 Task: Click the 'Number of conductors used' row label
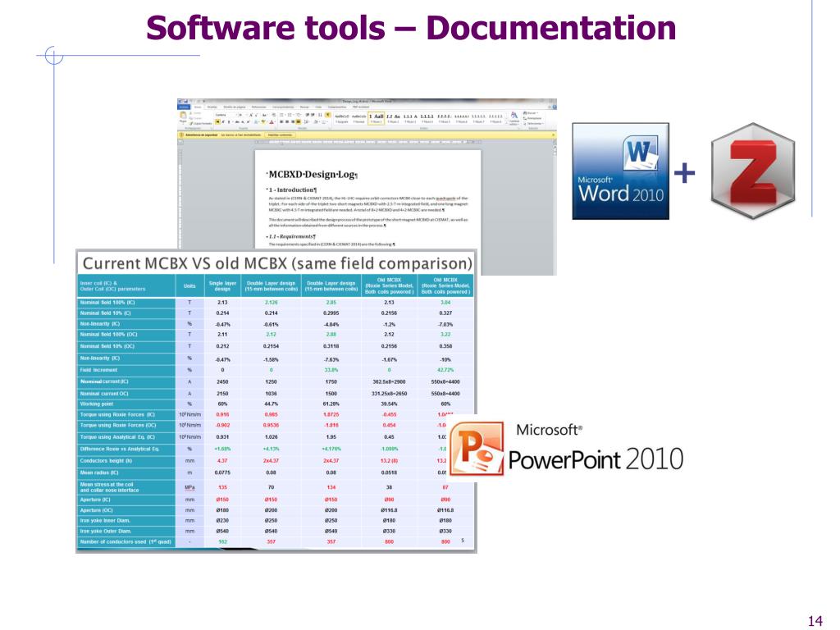click(126, 541)
